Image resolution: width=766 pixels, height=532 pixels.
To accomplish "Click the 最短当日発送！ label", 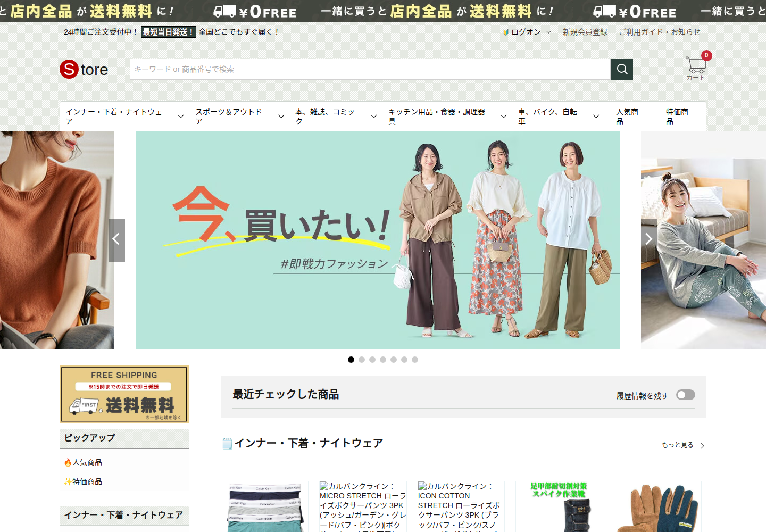I will tap(168, 32).
